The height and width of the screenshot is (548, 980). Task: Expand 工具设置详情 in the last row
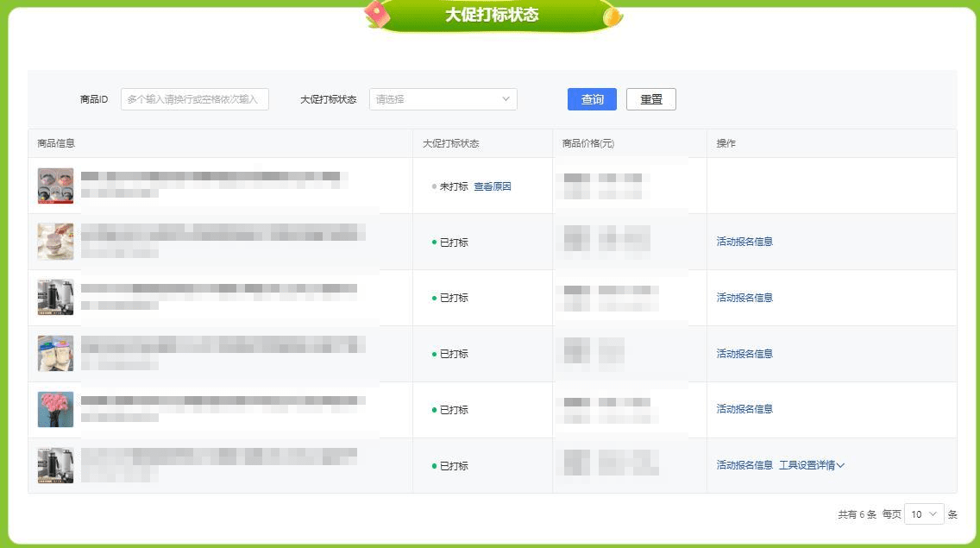point(811,465)
